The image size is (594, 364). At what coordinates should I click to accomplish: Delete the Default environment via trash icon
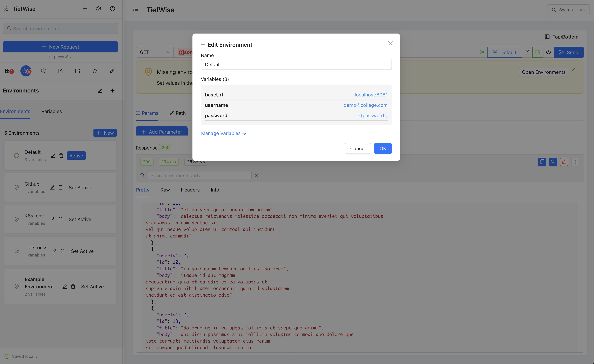click(x=61, y=156)
